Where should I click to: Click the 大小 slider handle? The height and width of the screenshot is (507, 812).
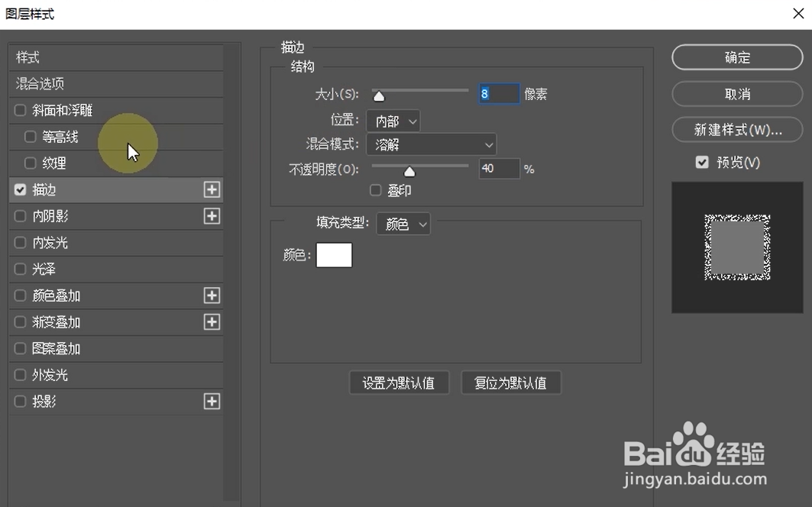[x=379, y=96]
